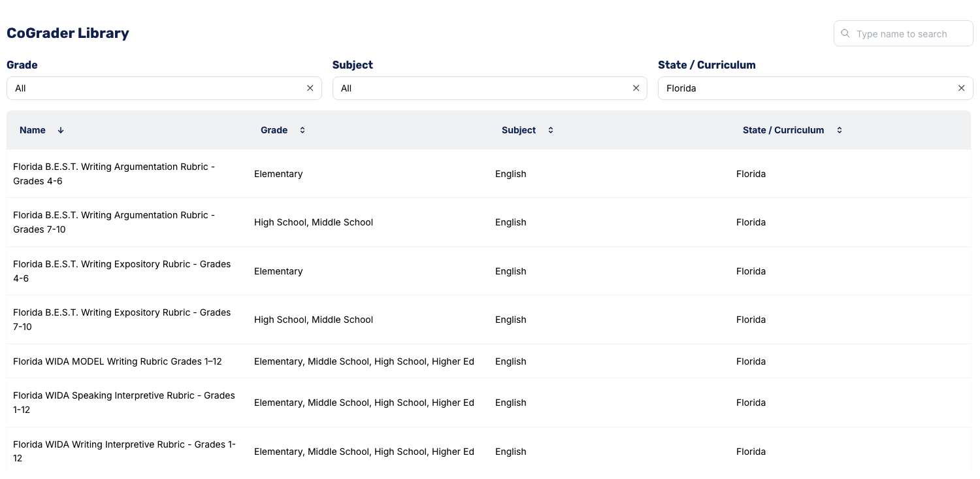Click the search magnifier icon
The height and width of the screenshot is (479, 980).
coord(845,33)
